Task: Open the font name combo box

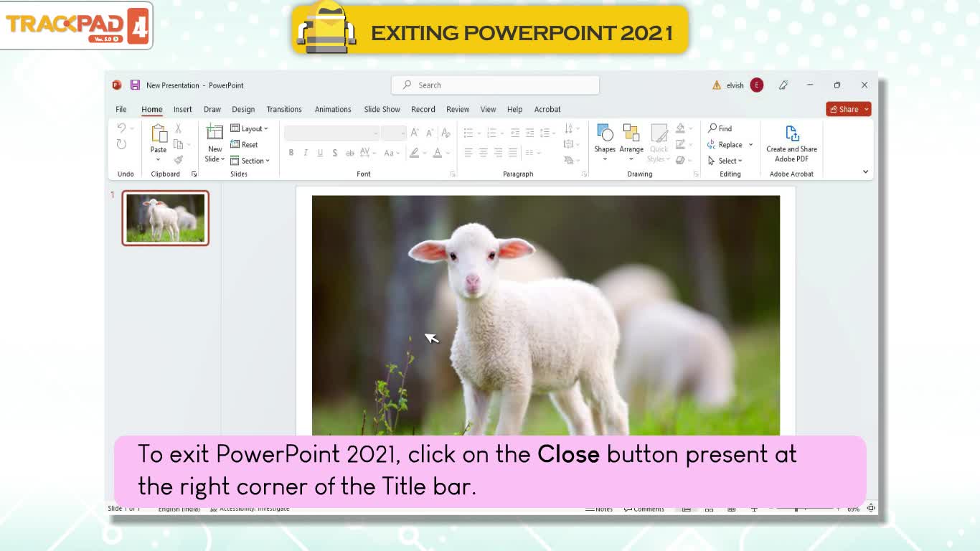Action: pyautogui.click(x=331, y=133)
